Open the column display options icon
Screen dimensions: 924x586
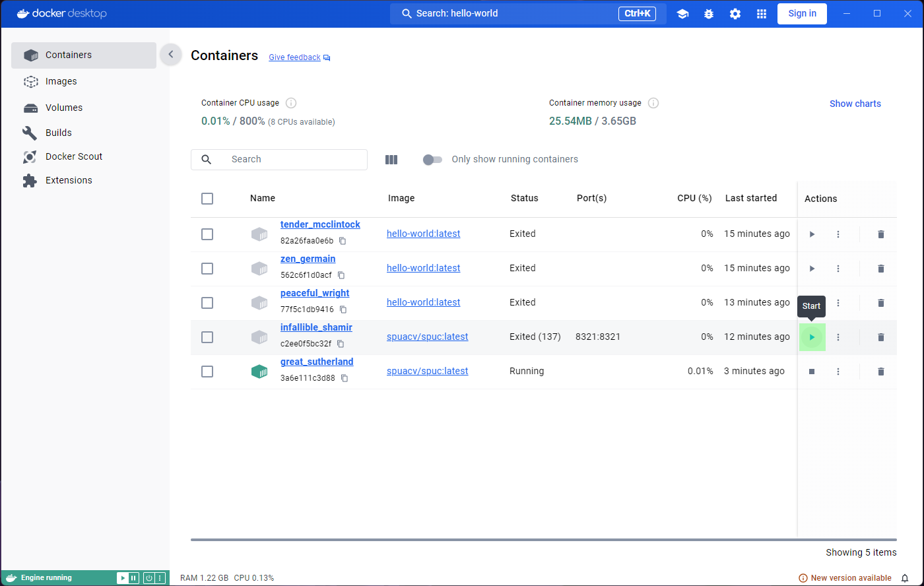pos(391,159)
